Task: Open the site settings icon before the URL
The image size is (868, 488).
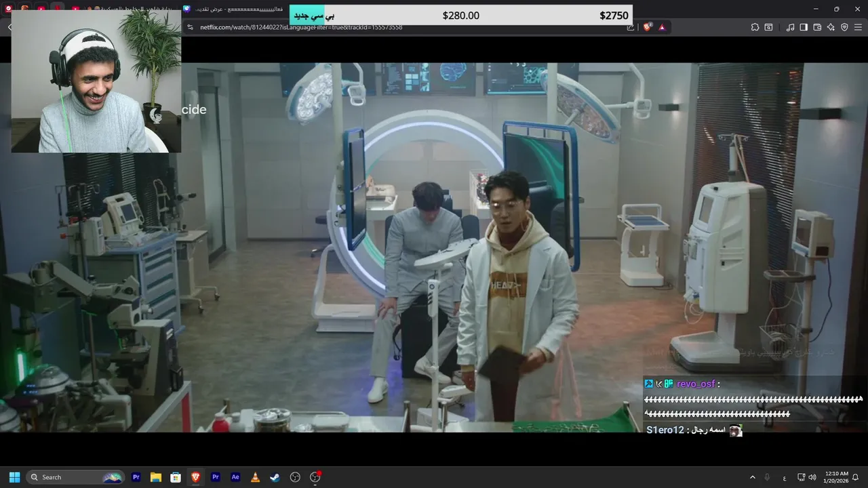Action: coord(191,27)
